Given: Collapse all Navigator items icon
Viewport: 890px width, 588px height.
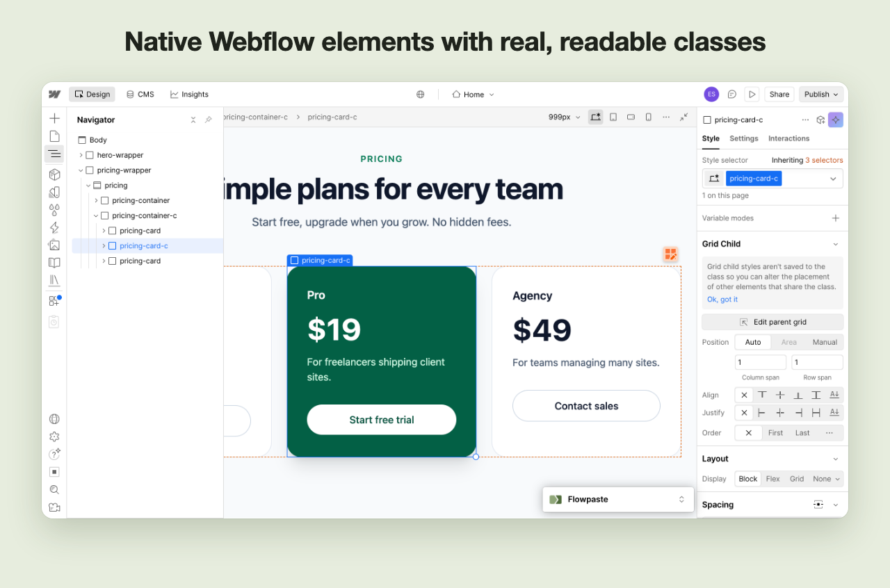Looking at the screenshot, I should point(193,120).
